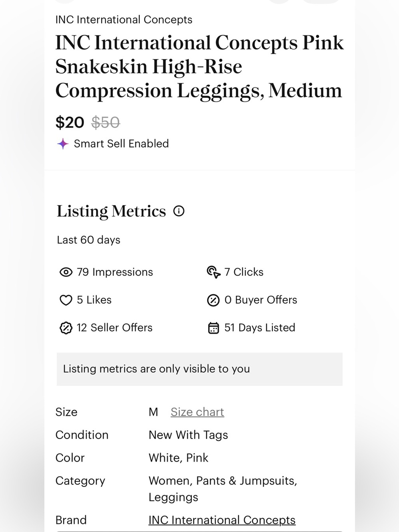
Task: Tap the 79 Impressions metric
Action: 106,272
